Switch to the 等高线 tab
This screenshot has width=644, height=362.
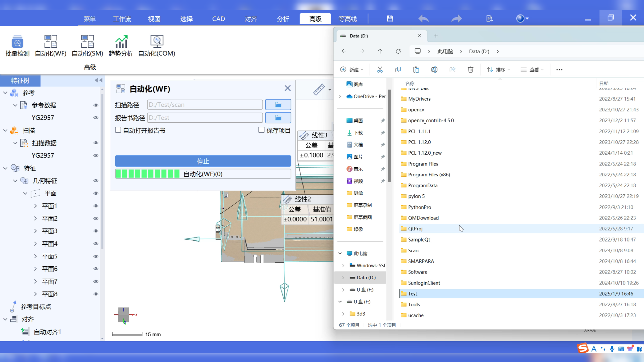point(348,19)
